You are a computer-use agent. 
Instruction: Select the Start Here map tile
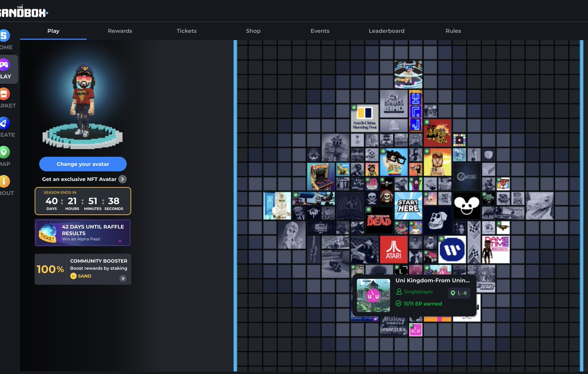click(408, 206)
